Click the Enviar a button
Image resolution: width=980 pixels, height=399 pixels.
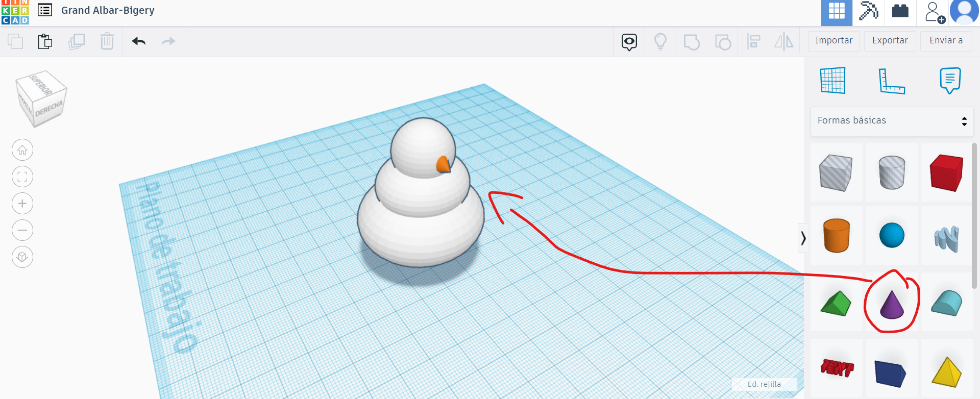[x=946, y=41]
